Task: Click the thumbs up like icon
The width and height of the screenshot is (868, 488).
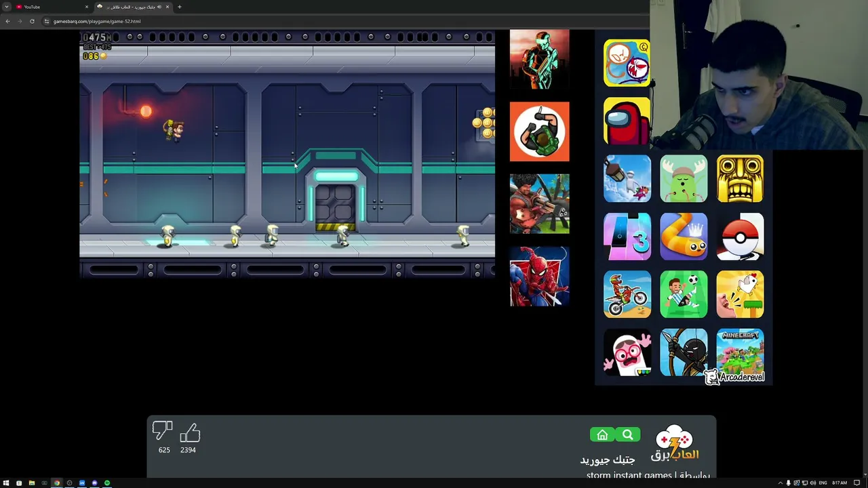Action: (x=190, y=432)
